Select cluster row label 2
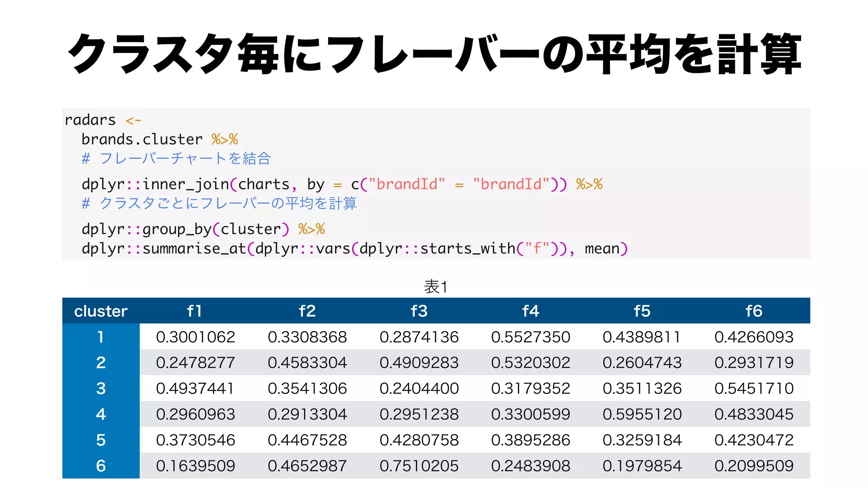Viewport: 868px width, 488px height. tap(101, 363)
